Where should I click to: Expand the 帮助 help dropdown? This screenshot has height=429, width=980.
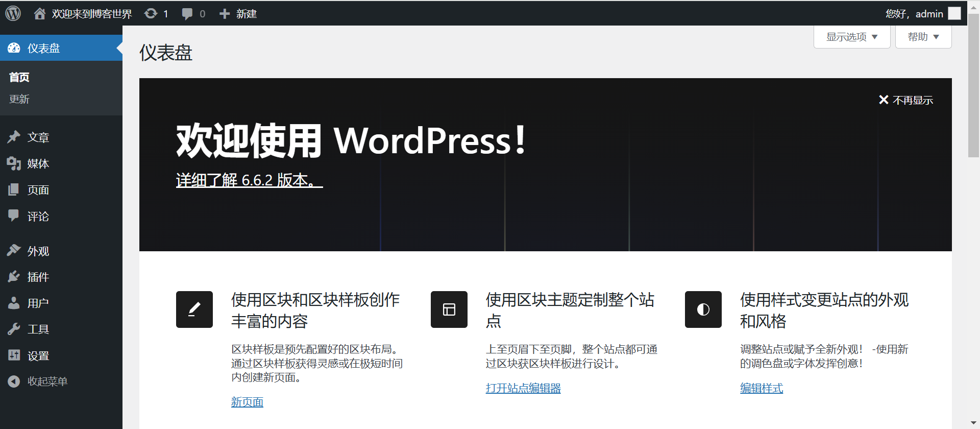[923, 37]
